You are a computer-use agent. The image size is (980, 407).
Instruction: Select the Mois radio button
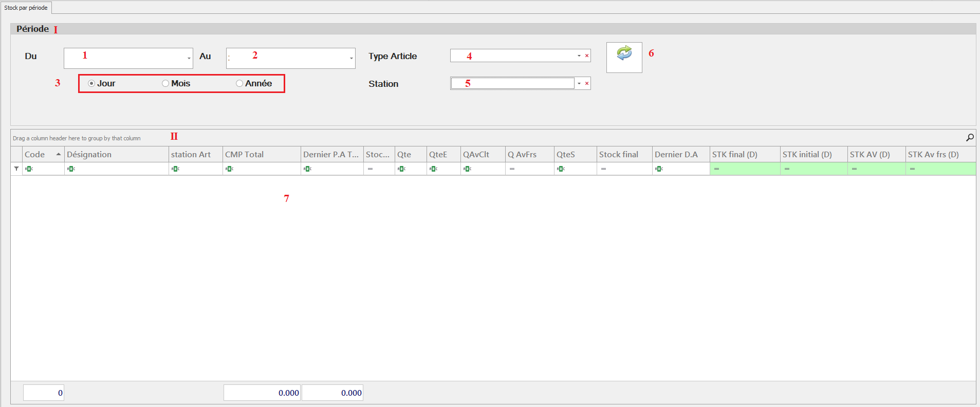click(165, 83)
